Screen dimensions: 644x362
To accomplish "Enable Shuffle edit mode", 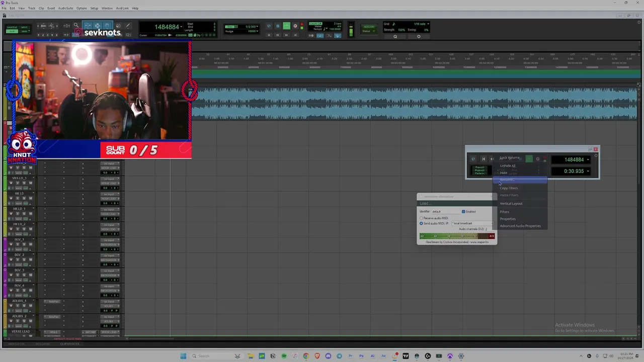I will (x=12, y=27).
